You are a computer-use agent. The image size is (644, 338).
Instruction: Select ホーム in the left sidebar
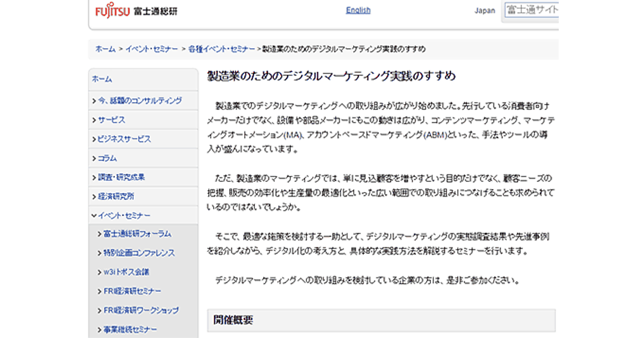tap(102, 79)
